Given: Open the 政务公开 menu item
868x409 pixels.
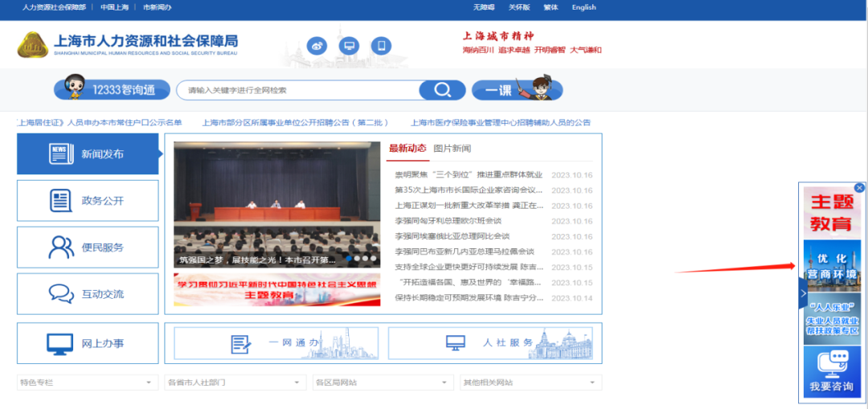Looking at the screenshot, I should (88, 200).
